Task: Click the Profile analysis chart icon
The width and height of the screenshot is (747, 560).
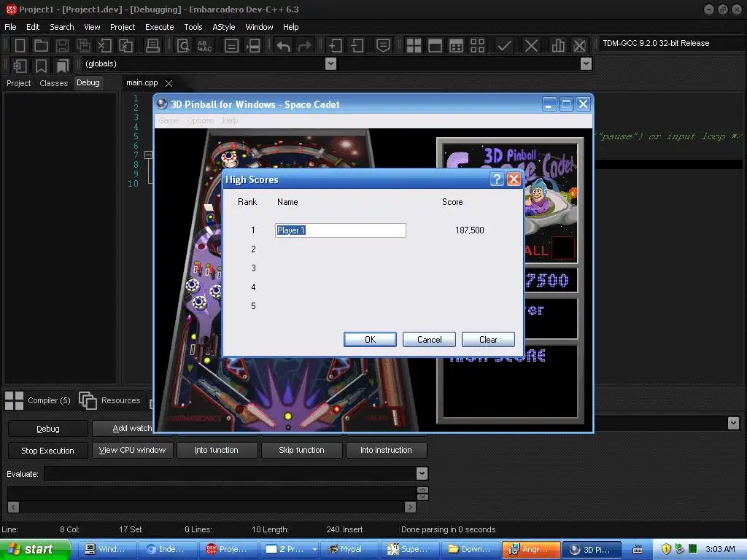Action: (x=558, y=46)
